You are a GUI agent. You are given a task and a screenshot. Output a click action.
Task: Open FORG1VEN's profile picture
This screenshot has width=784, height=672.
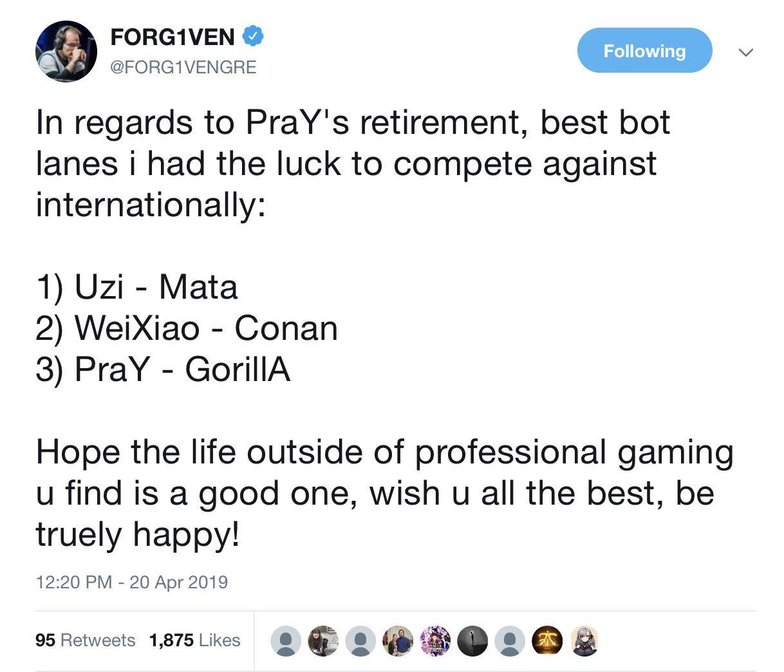point(66,51)
